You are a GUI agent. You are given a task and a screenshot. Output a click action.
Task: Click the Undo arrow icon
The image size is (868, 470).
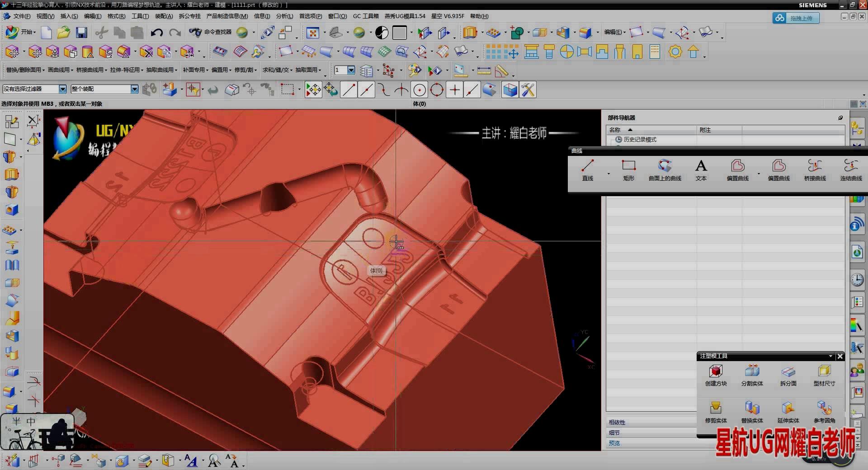(x=156, y=33)
